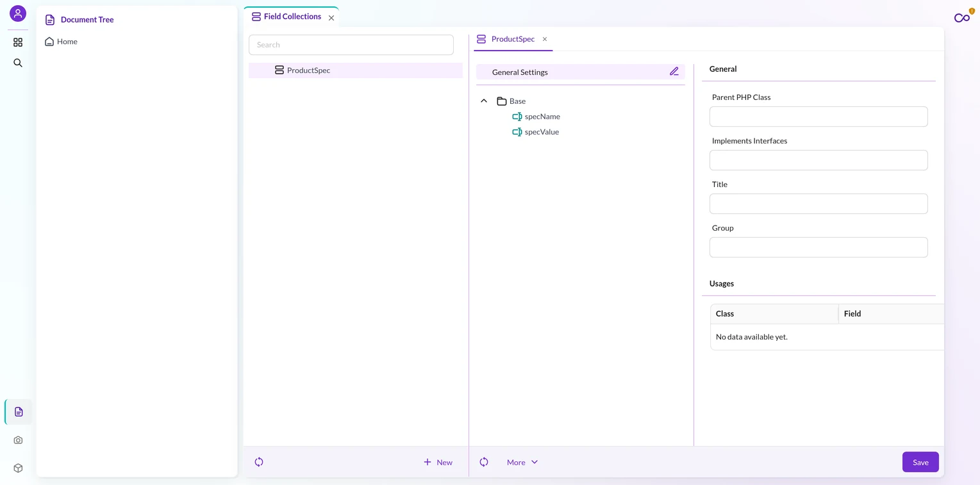This screenshot has height=485, width=980.
Task: Open the user profile avatar icon
Action: pyautogui.click(x=18, y=13)
